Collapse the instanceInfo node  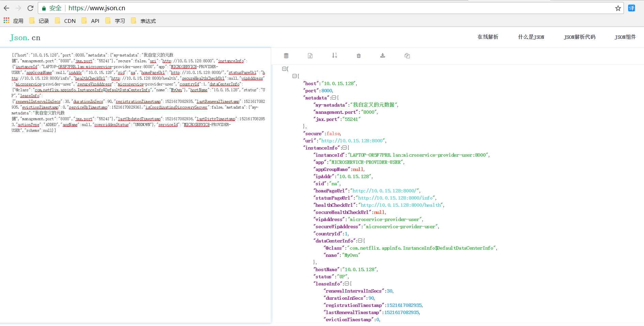coord(344,148)
